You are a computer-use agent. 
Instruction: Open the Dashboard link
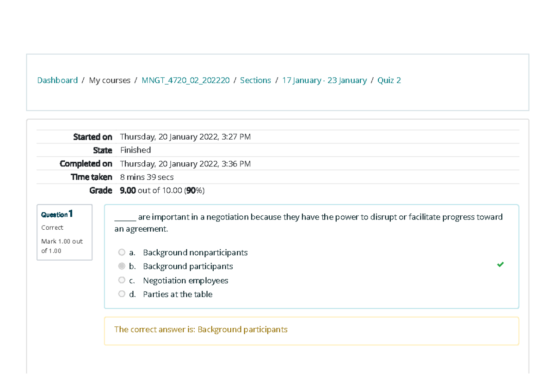pyautogui.click(x=57, y=80)
